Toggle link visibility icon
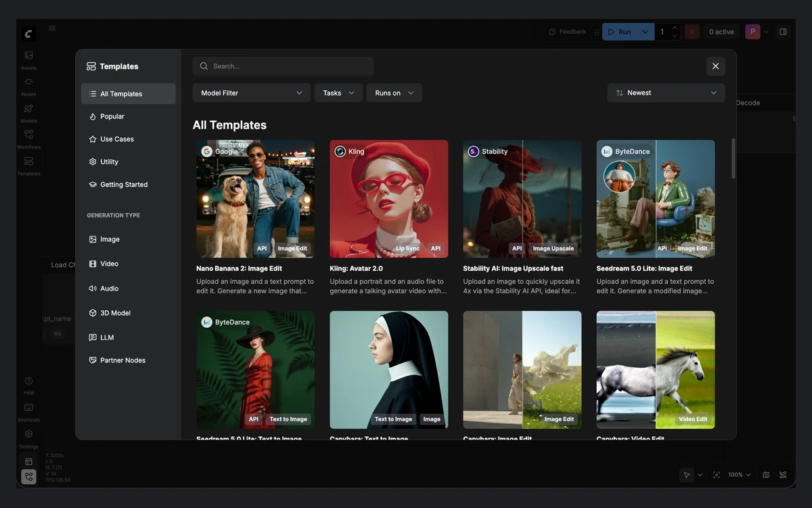This screenshot has width=812, height=508. pos(783,475)
